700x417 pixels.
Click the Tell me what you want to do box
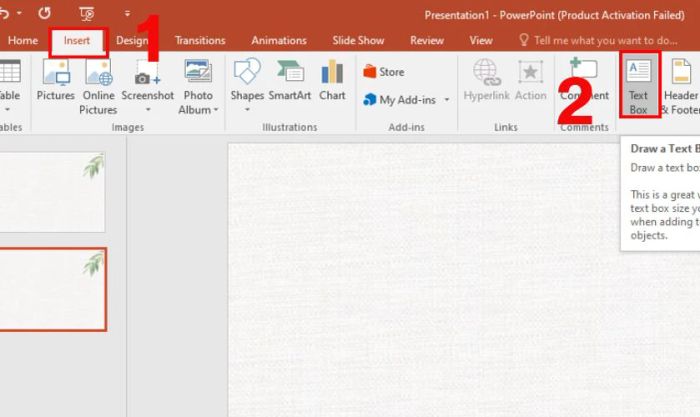click(x=605, y=41)
